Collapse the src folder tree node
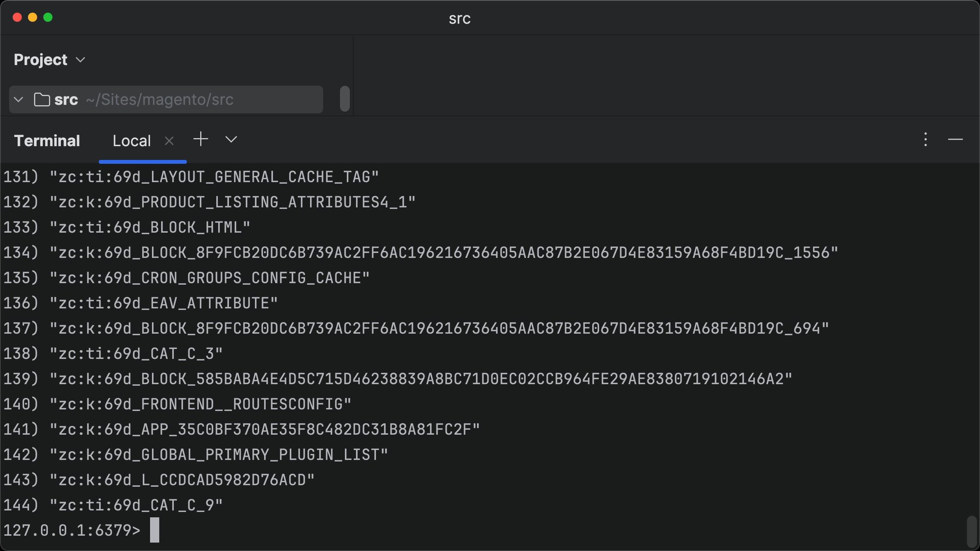The image size is (980, 551). click(x=19, y=99)
